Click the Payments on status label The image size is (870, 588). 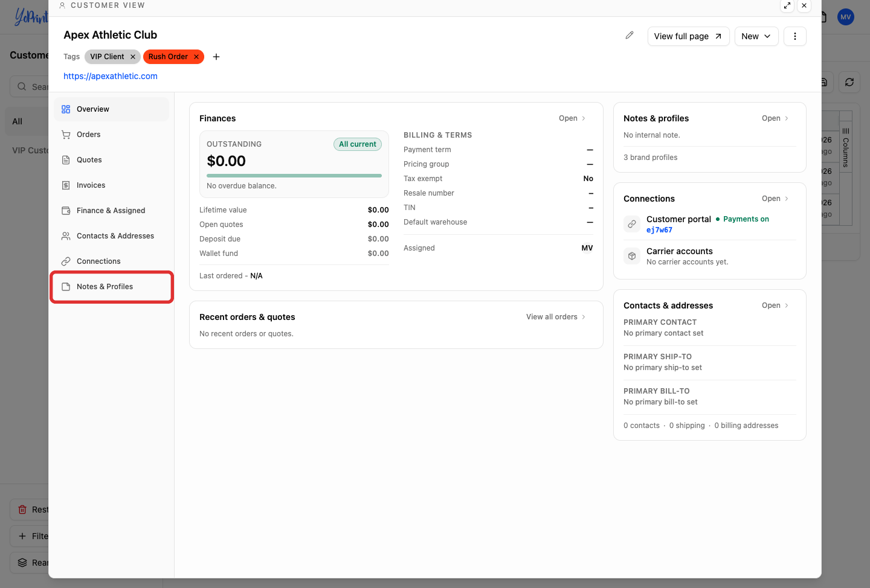coord(746,219)
